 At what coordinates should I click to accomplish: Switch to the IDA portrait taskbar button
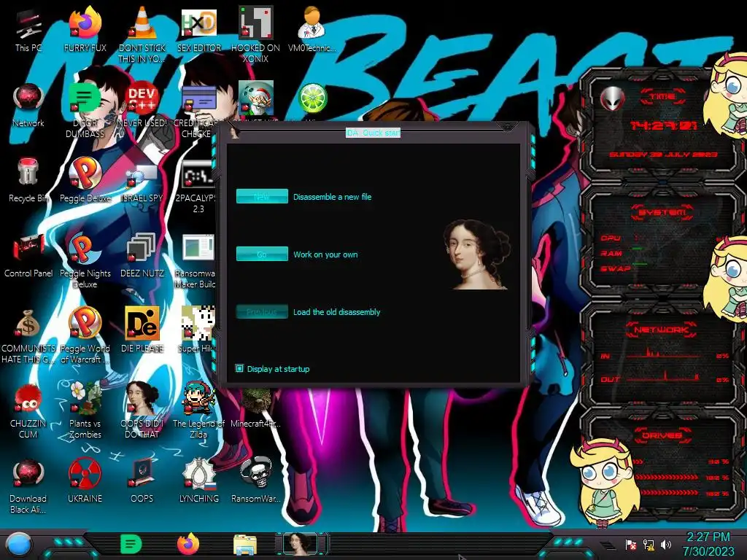(x=301, y=545)
